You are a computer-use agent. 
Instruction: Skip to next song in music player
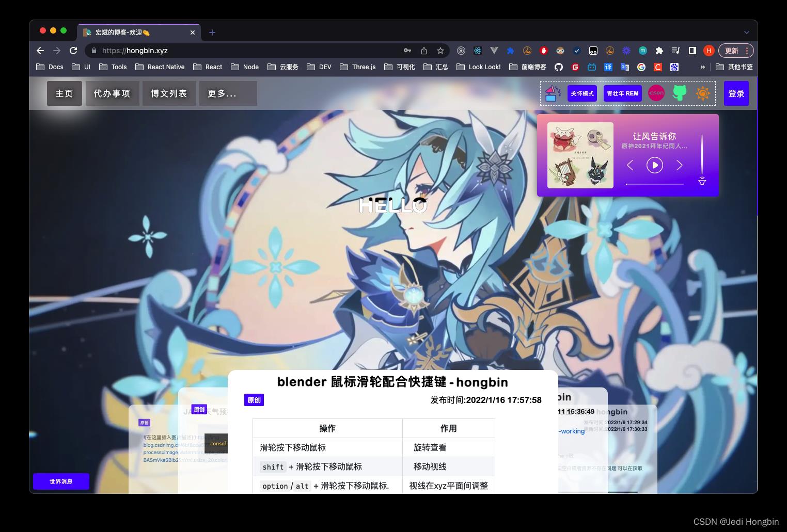click(680, 165)
